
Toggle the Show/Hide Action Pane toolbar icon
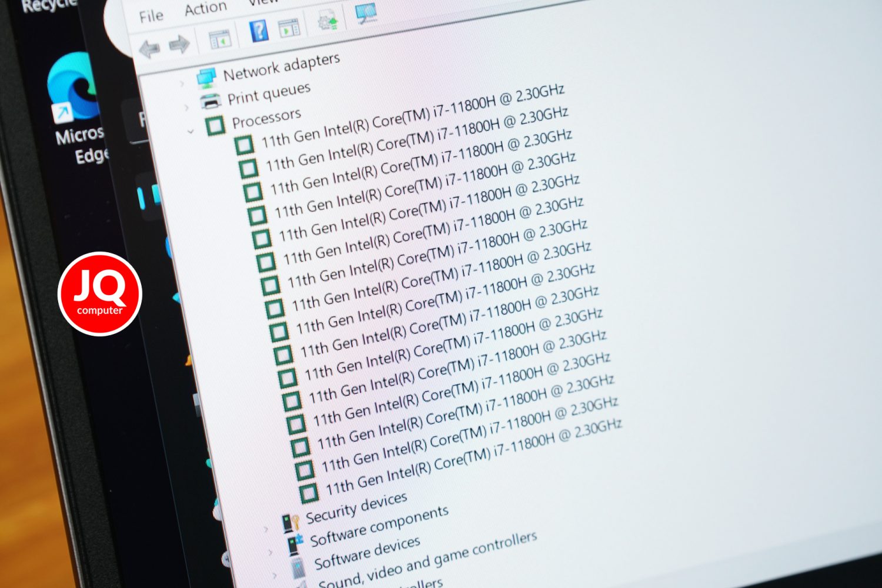click(x=289, y=28)
